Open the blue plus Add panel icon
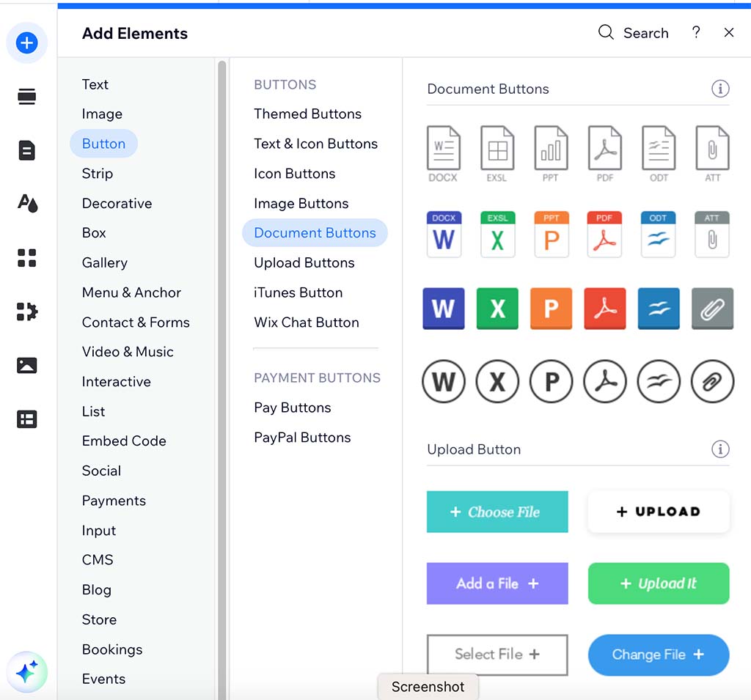The height and width of the screenshot is (700, 751). (27, 43)
